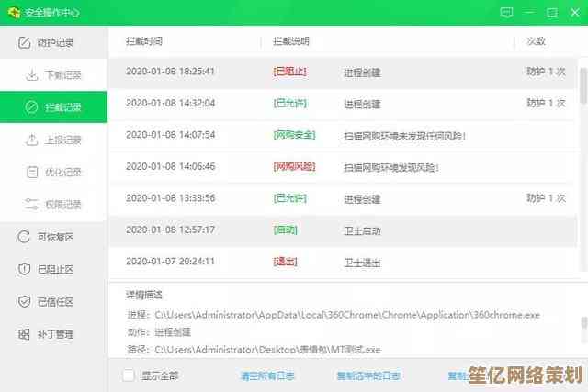
Task: Enable the 显示全部 checkbox
Action: tap(129, 375)
